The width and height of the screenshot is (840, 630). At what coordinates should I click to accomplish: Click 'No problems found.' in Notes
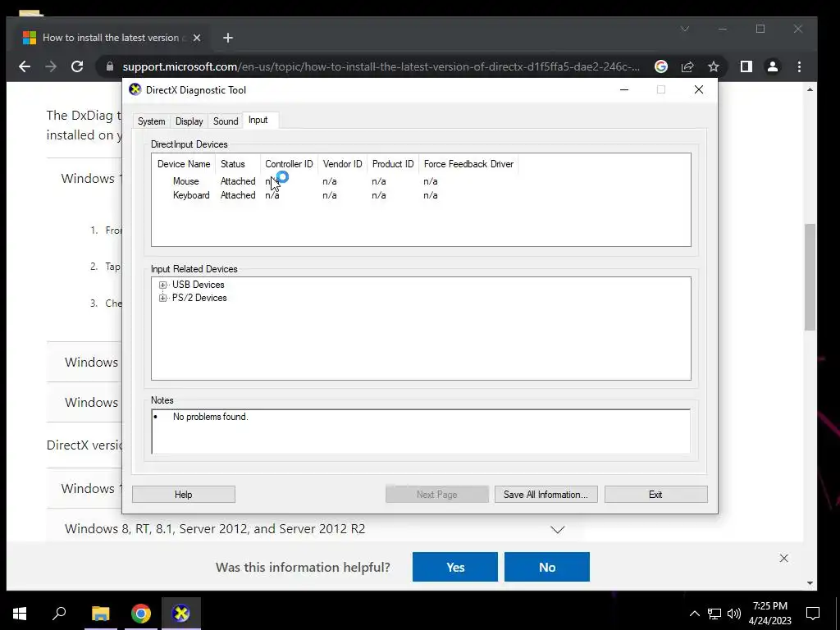tap(211, 417)
